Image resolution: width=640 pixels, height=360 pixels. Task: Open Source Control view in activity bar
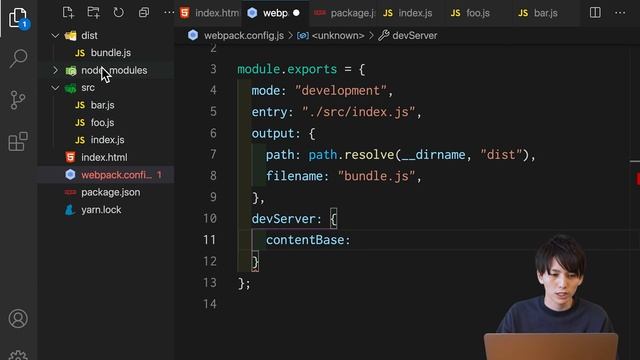[x=18, y=100]
